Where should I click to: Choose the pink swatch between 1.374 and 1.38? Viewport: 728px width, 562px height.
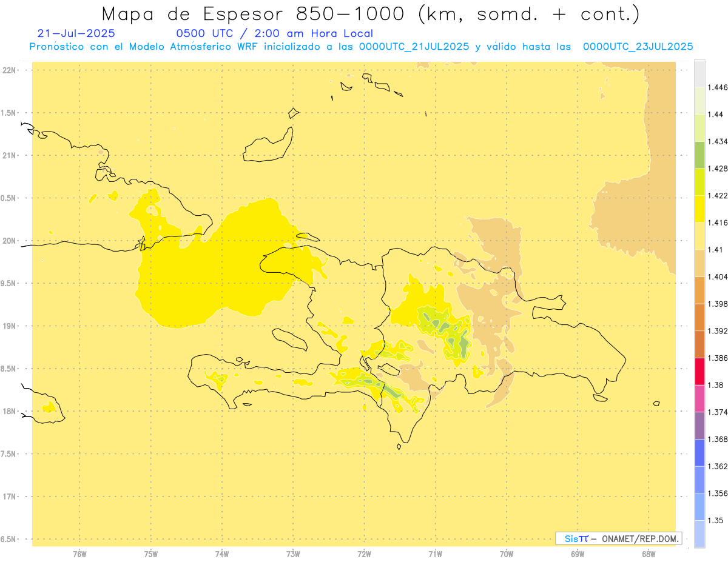pos(699,398)
